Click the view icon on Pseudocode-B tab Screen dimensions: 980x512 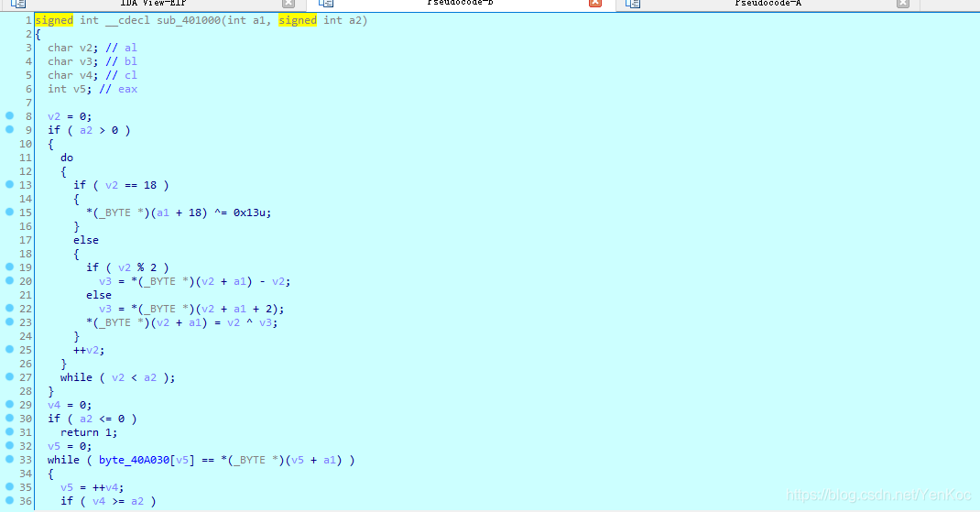[326, 3]
